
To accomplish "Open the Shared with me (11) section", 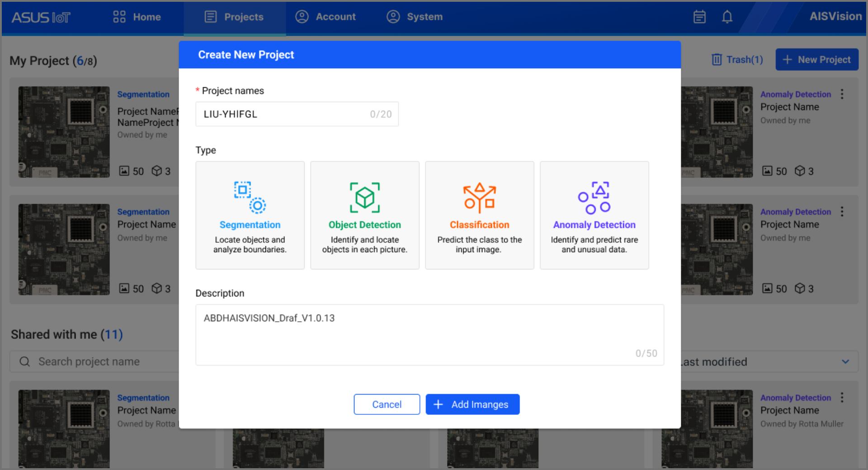I will (x=66, y=334).
